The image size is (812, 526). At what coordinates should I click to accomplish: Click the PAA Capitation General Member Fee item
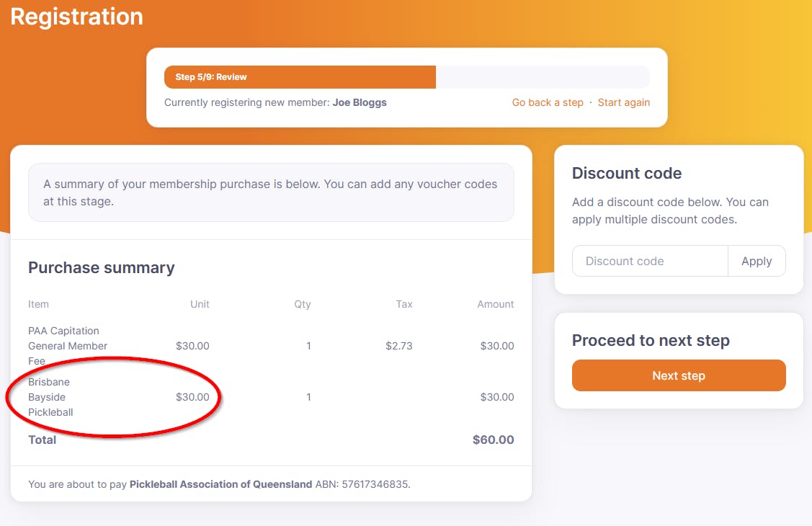[67, 346]
